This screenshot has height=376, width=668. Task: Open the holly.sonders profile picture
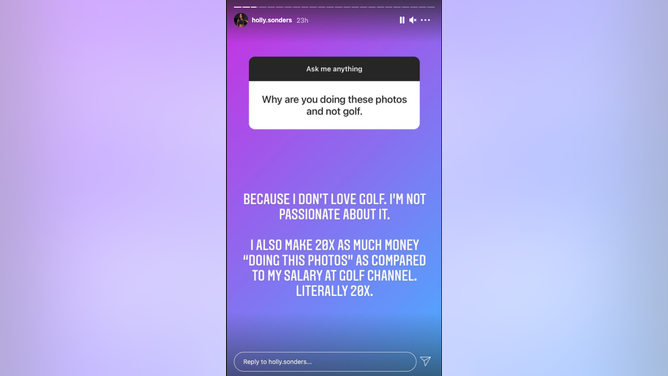241,20
